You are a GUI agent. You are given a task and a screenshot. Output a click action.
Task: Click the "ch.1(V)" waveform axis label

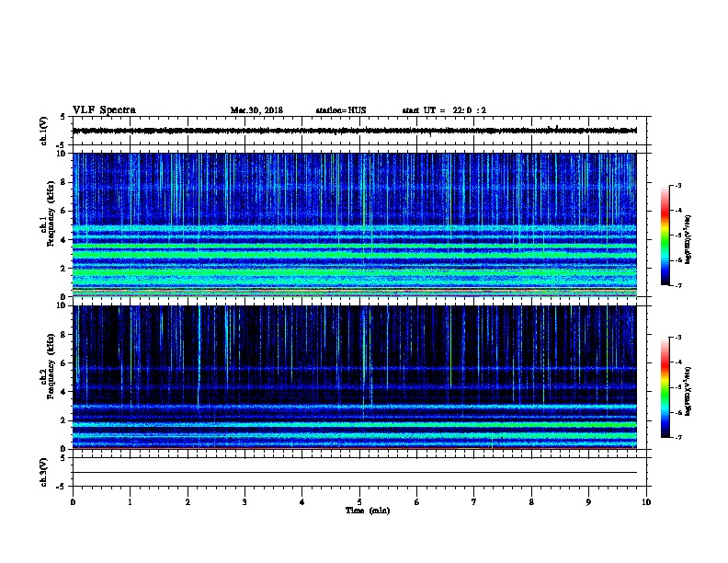click(x=43, y=131)
